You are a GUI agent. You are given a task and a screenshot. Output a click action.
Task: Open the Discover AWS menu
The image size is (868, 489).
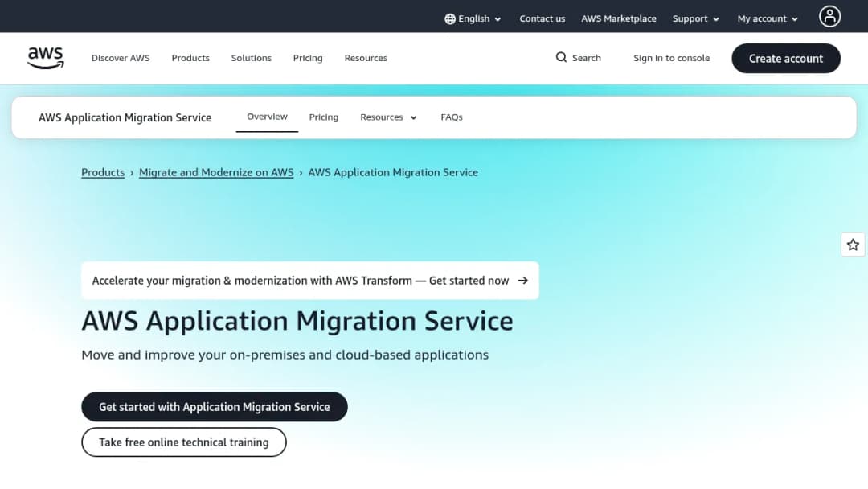click(121, 58)
